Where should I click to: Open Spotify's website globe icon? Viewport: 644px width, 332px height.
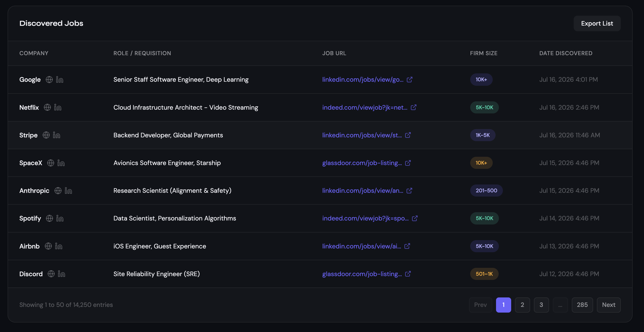click(x=49, y=218)
